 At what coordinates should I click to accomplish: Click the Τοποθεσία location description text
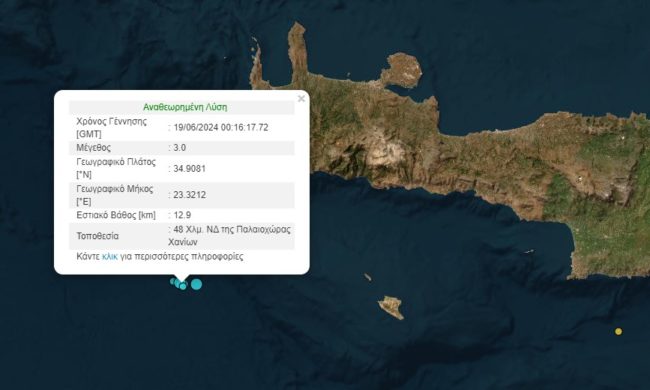pyautogui.click(x=230, y=235)
